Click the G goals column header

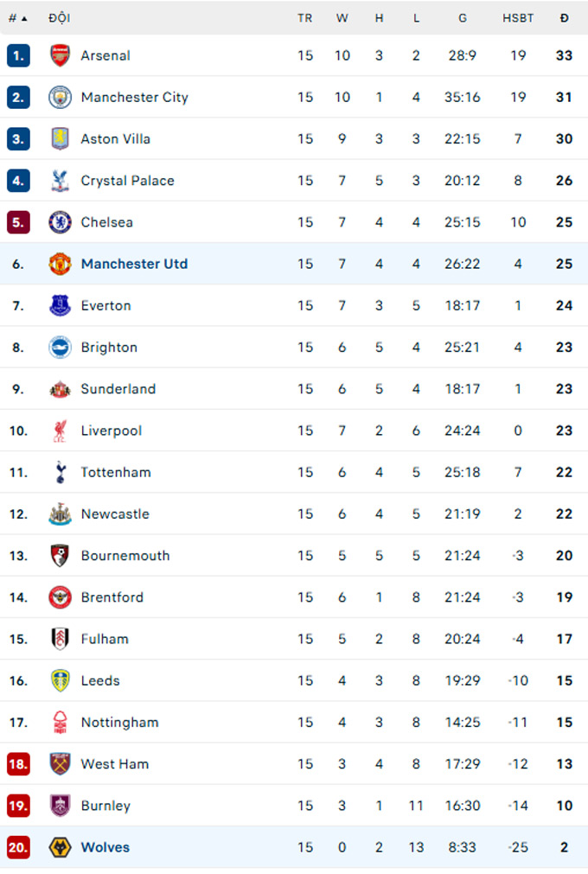coord(463,17)
